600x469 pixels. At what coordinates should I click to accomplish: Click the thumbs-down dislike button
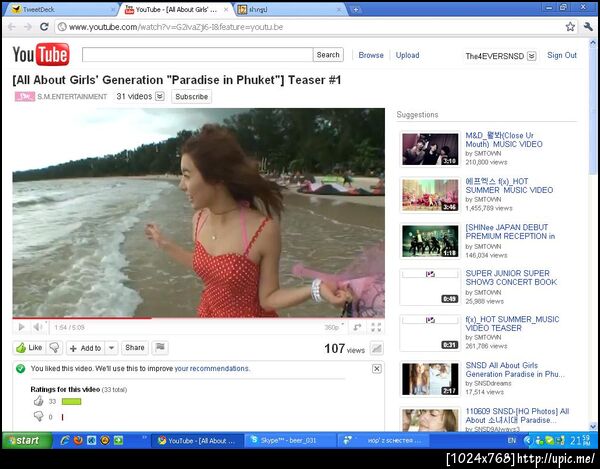54,348
